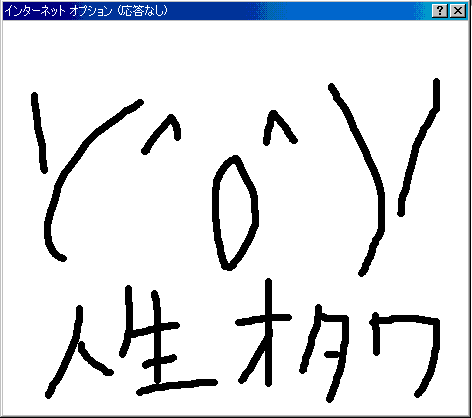Click the question mark help button
The image size is (472, 418).
click(x=440, y=11)
